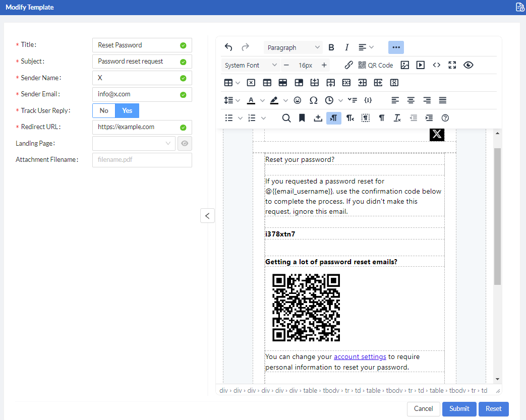Viewport: 526px width, 420px height.
Task: Open the insert image tool
Action: [405, 65]
